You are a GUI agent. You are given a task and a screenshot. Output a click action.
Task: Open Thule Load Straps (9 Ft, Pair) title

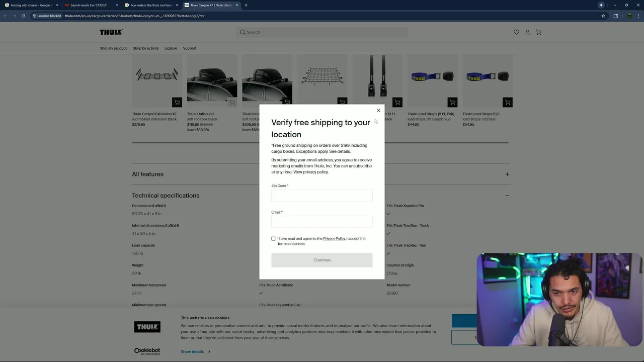(x=431, y=114)
